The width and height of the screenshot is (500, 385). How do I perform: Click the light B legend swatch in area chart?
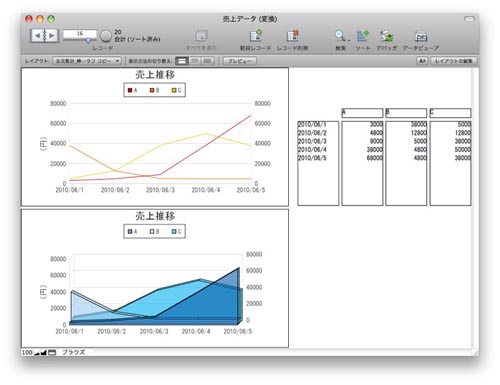point(152,231)
